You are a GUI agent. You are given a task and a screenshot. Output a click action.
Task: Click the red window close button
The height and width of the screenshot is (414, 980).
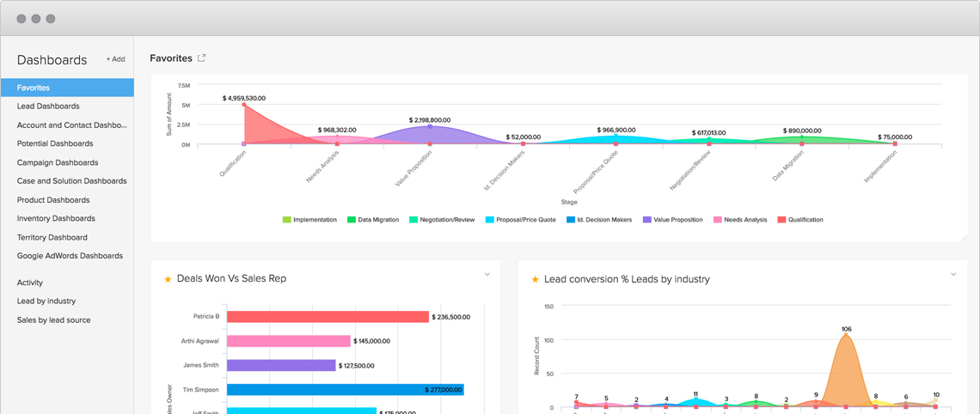(21, 19)
